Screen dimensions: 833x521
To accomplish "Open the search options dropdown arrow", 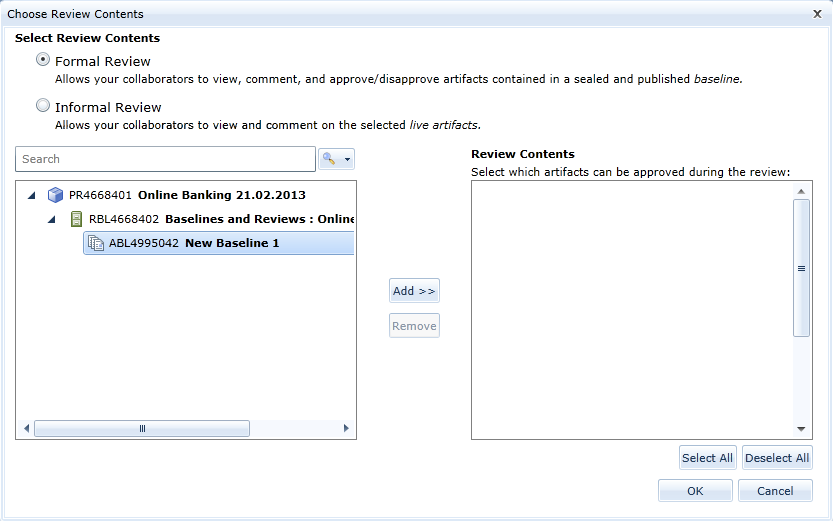I will (347, 159).
